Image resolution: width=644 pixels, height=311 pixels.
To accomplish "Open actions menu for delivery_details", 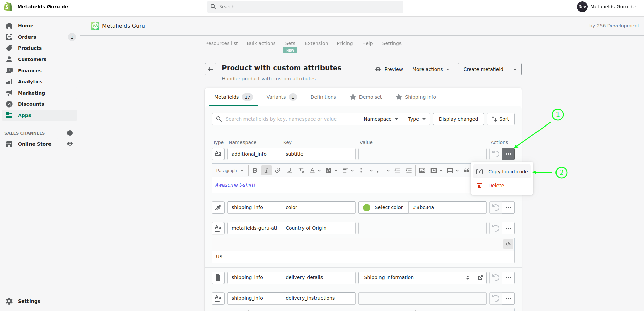I will pos(508,278).
